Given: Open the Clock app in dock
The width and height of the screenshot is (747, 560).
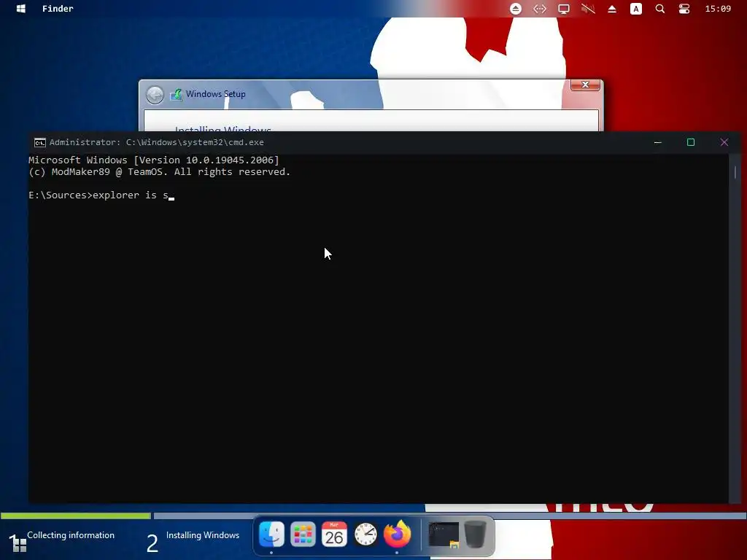Looking at the screenshot, I should [365, 534].
